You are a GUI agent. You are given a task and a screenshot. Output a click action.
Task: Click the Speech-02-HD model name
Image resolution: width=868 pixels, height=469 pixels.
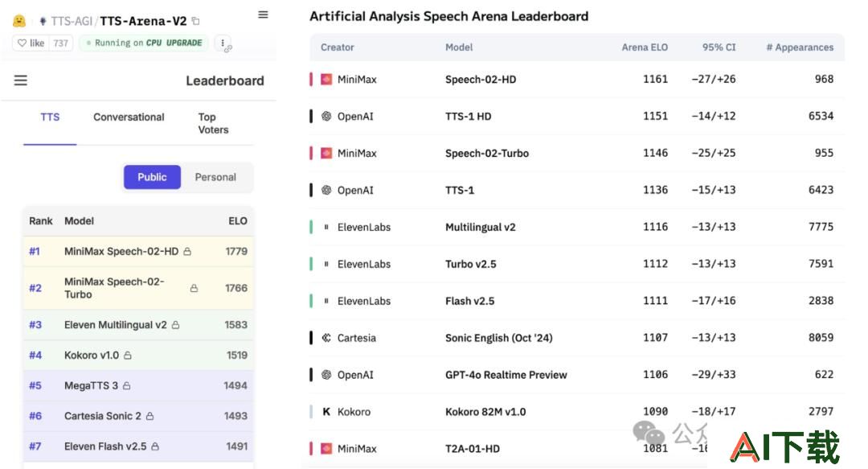[481, 80]
